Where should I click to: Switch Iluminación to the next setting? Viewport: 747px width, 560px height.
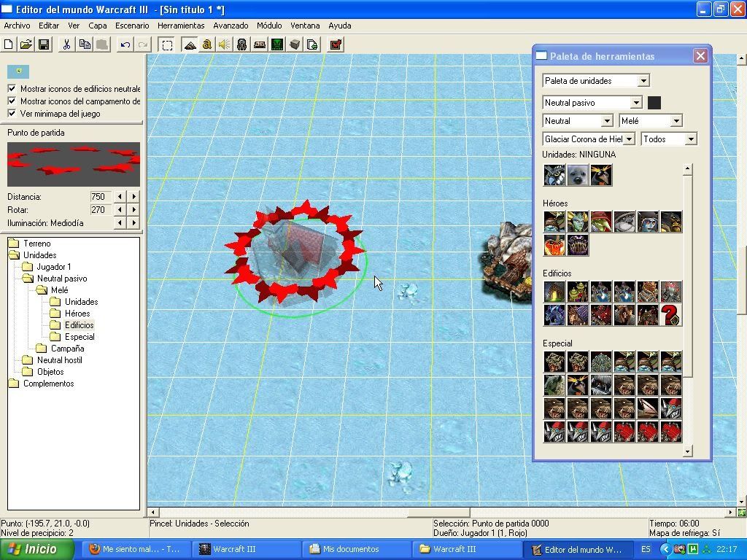point(134,223)
